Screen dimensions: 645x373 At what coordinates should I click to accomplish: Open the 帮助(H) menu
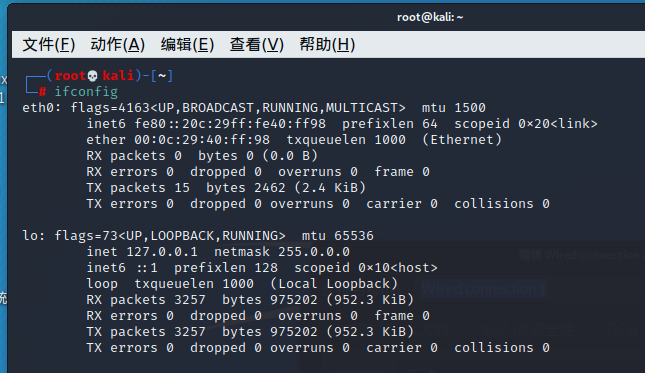tap(327, 44)
